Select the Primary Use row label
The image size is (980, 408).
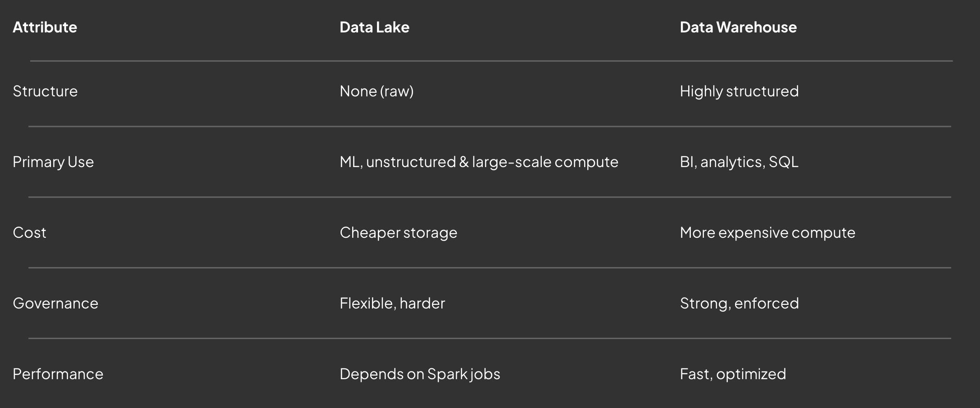53,162
